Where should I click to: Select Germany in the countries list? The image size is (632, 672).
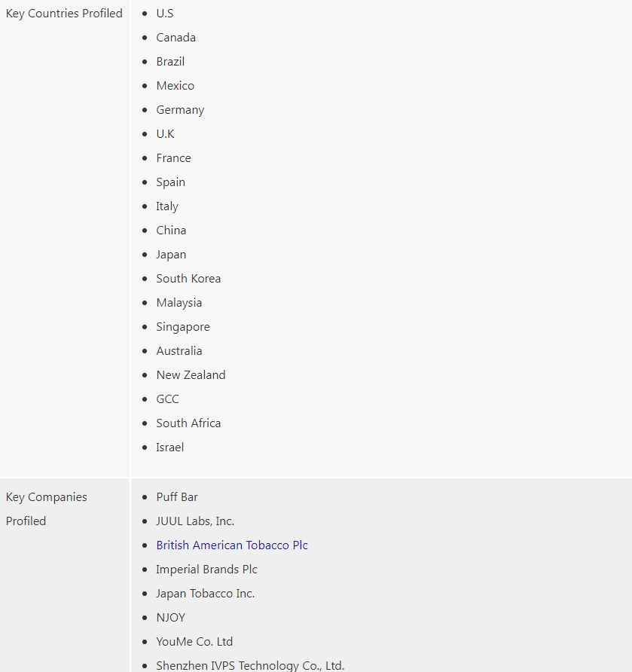coord(180,110)
